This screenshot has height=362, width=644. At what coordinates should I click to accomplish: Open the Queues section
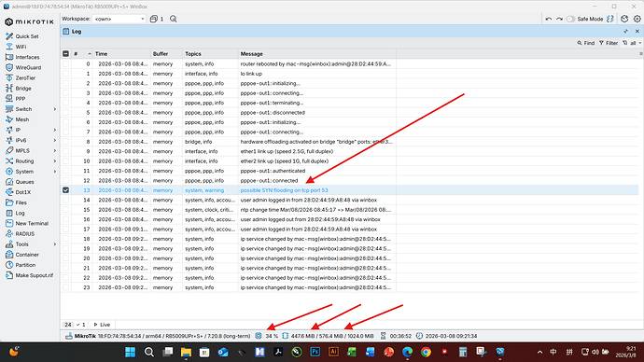coord(20,182)
